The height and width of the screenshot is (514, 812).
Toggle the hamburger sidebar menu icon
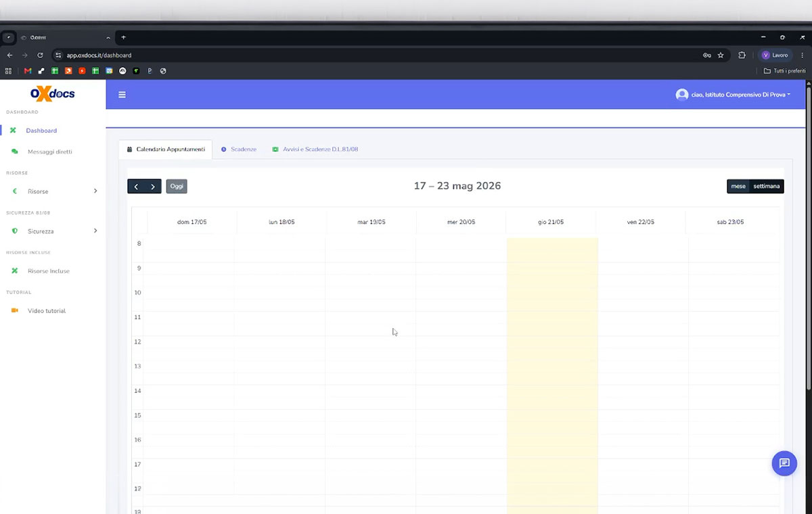pos(122,95)
